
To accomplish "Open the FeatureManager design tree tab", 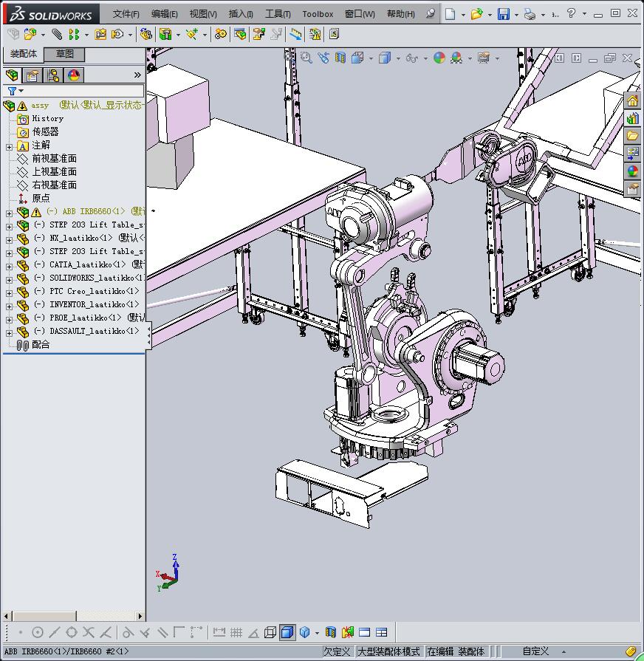I will click(12, 75).
